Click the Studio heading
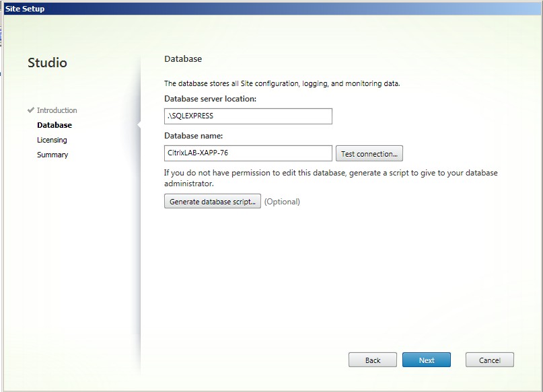 tap(47, 63)
